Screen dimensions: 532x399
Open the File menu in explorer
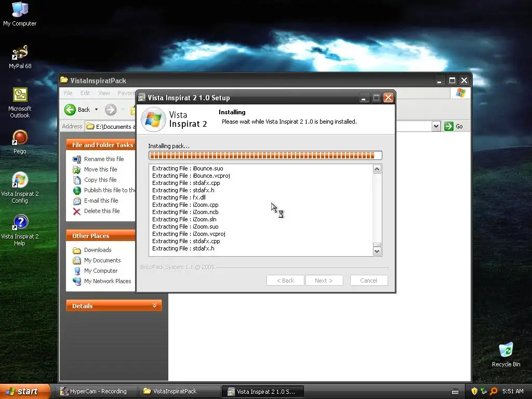click(x=68, y=93)
